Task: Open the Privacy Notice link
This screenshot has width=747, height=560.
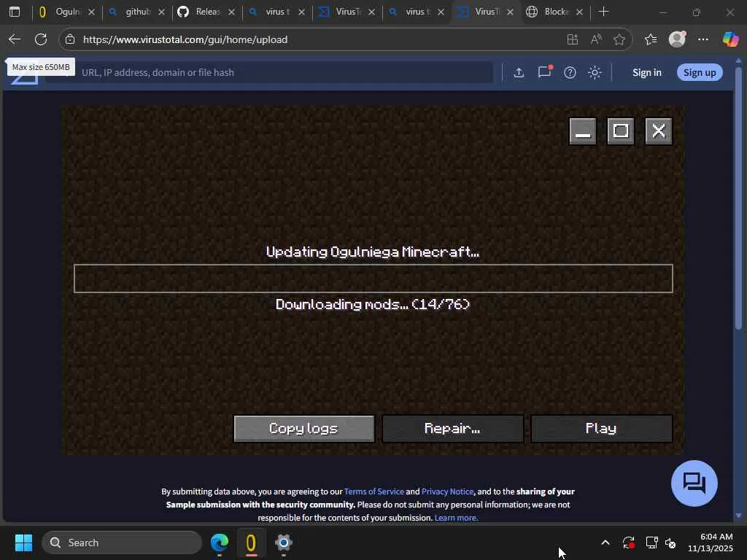Action: [x=447, y=491]
